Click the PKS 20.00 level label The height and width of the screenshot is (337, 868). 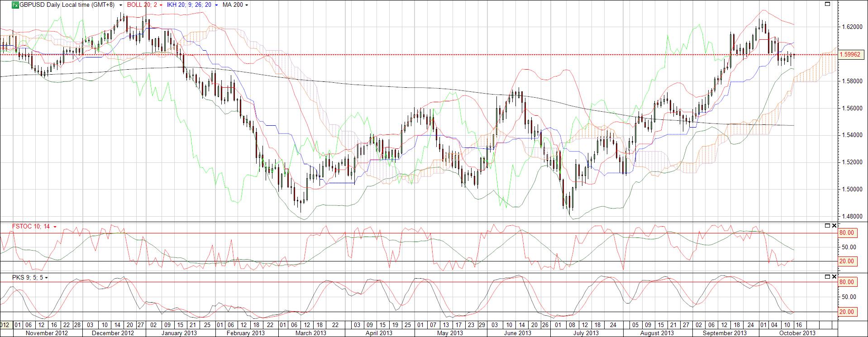[846, 312]
